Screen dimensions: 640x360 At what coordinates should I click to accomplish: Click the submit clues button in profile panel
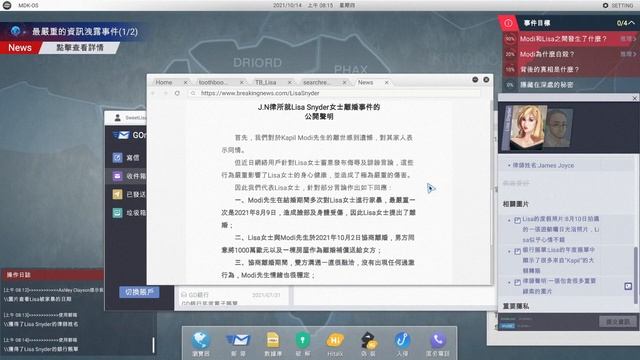pyautogui.click(x=618, y=322)
